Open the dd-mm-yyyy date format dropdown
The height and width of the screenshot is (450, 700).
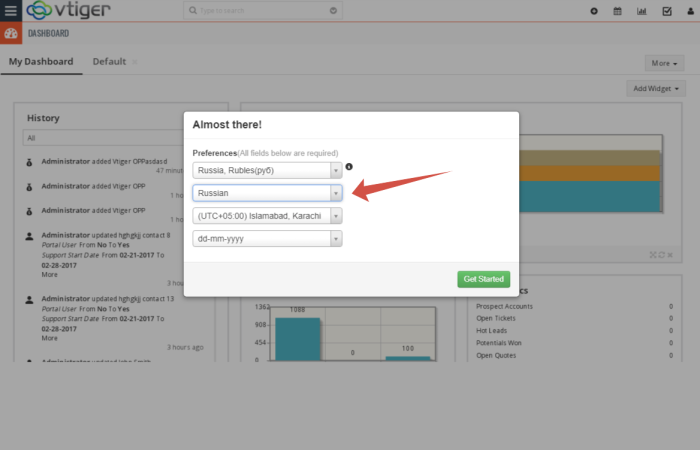267,239
